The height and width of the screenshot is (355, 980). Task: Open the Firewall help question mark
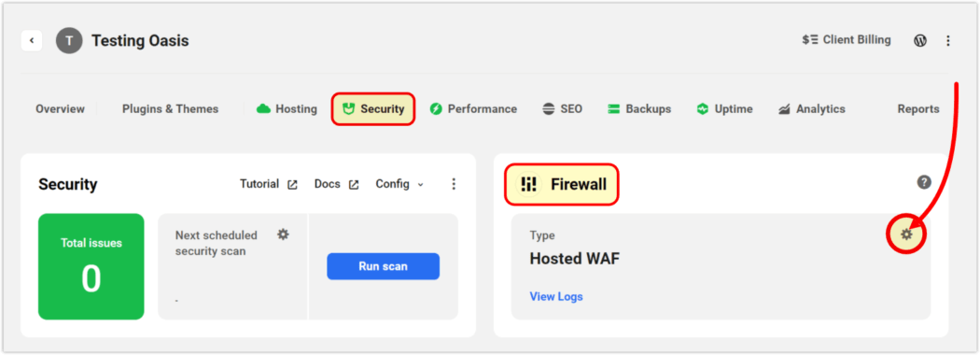tap(924, 182)
